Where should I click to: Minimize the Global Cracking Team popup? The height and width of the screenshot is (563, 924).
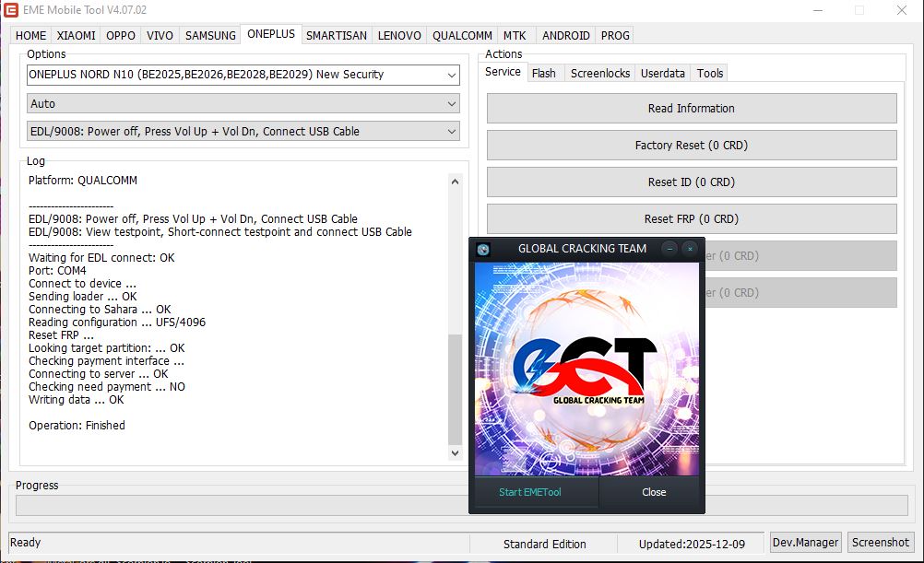[x=669, y=249]
